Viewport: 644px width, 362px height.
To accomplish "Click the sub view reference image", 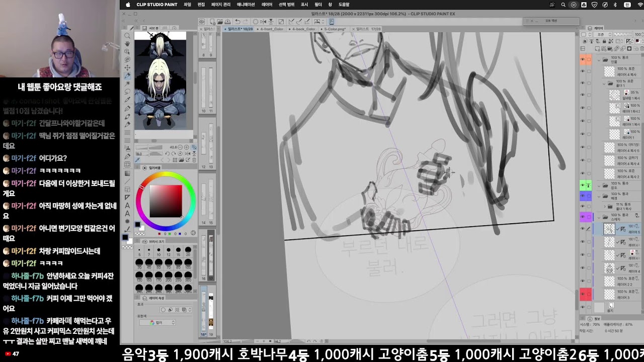I will [x=160, y=80].
